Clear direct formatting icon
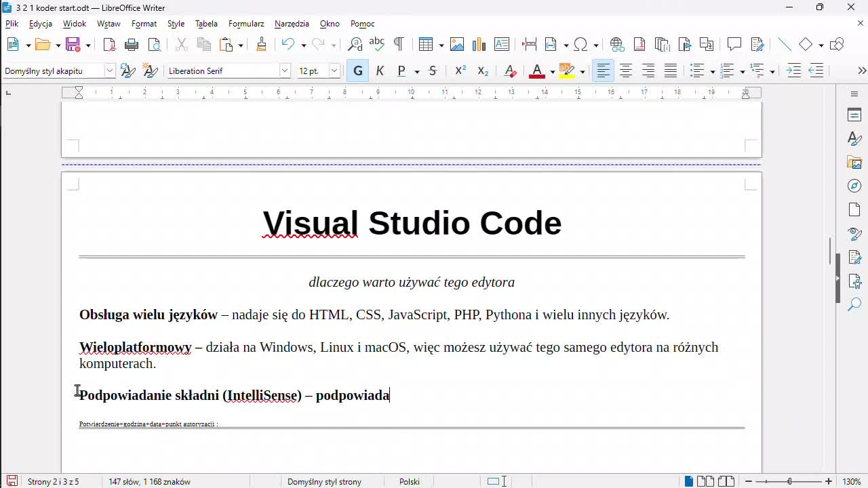The image size is (868, 488). [511, 71]
